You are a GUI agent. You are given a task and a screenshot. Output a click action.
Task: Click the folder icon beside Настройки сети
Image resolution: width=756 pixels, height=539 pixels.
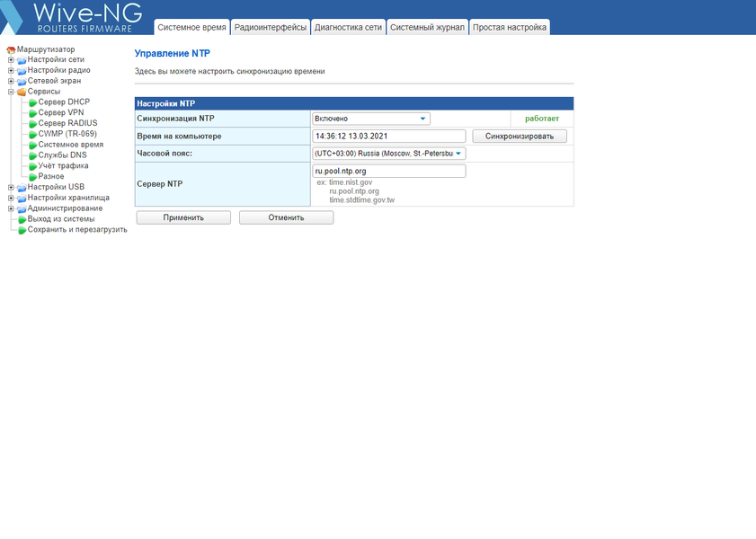(22, 60)
